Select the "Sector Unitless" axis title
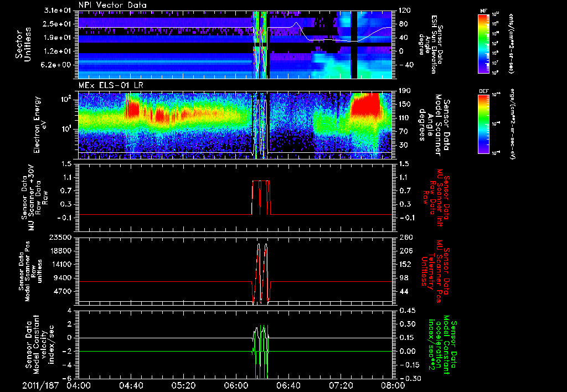Viewport: 567px width, 392px height. click(23, 44)
